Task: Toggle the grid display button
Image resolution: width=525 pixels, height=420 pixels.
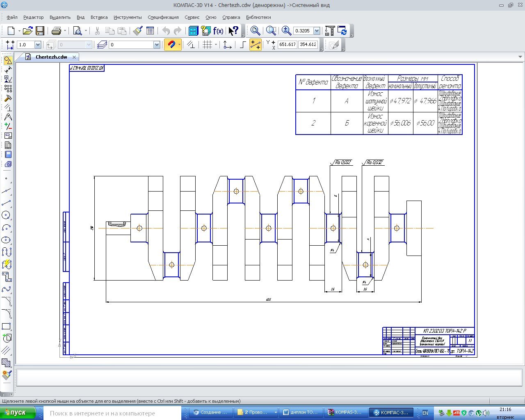Action: [x=208, y=44]
